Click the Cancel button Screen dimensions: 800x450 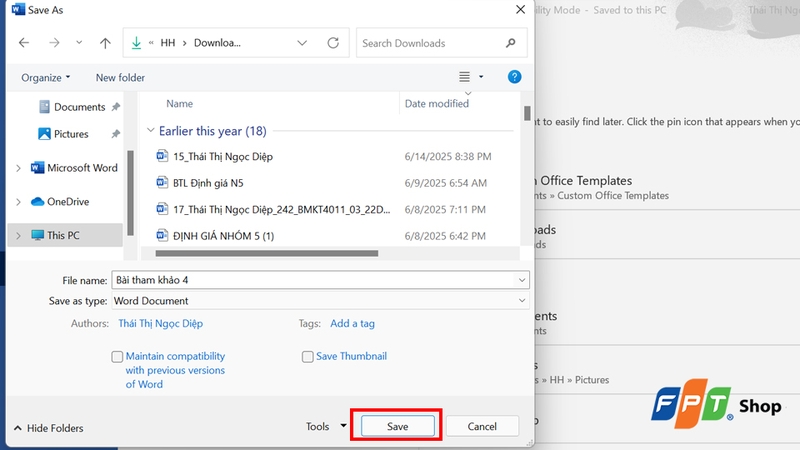(483, 426)
